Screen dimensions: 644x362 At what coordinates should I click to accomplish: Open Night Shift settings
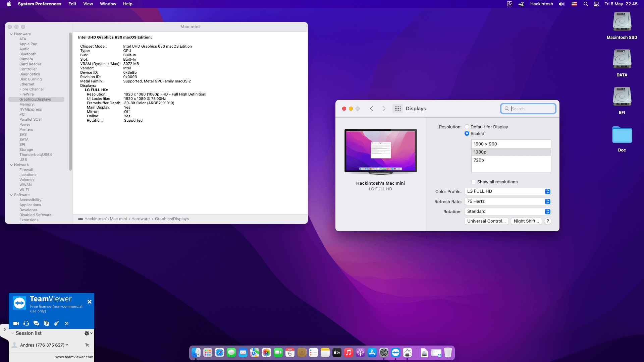[x=526, y=221]
